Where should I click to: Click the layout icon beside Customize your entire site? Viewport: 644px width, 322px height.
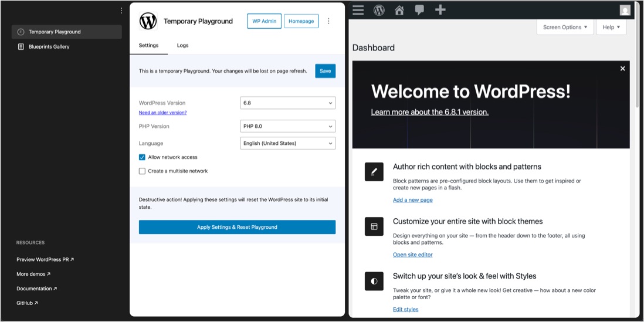tap(374, 226)
